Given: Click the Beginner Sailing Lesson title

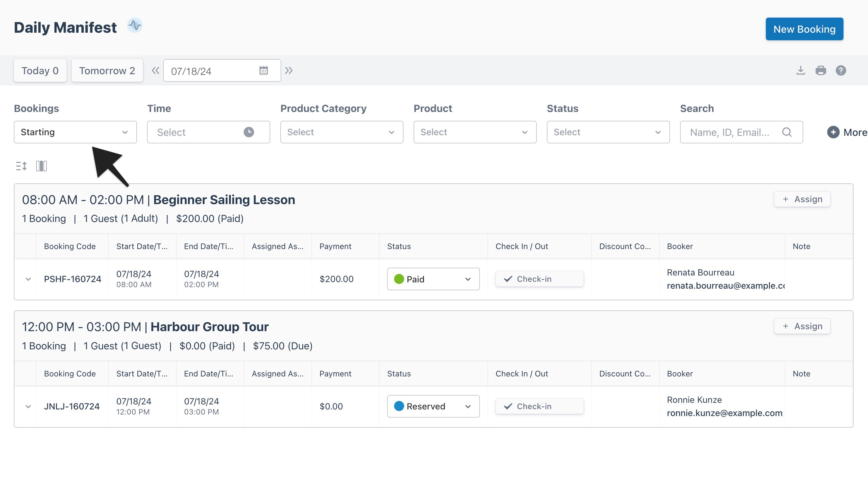Looking at the screenshot, I should pos(224,200).
